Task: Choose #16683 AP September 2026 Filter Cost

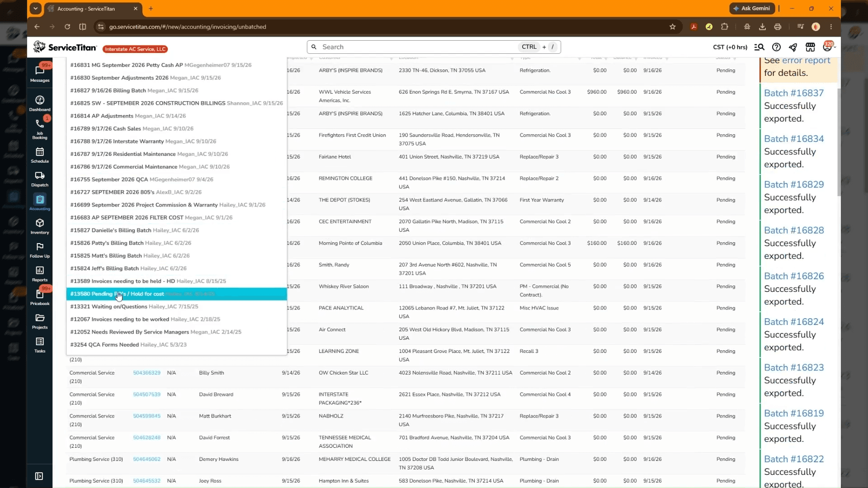Action: (x=176, y=217)
